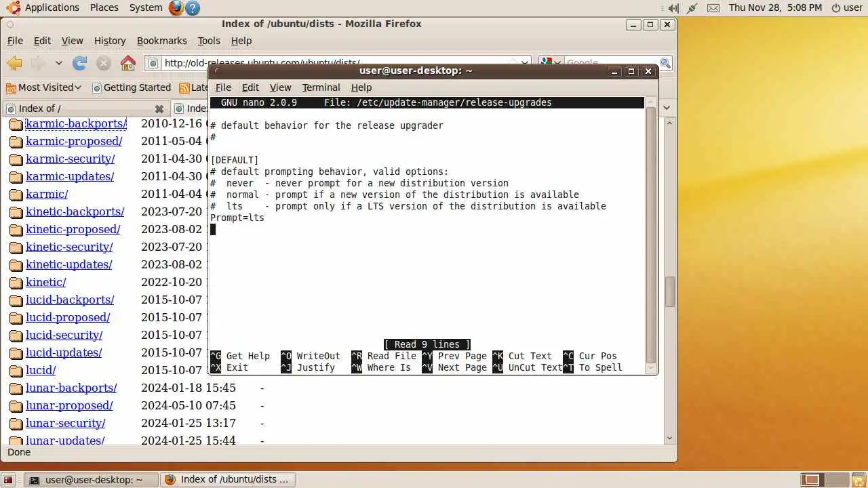
Task: Click folder icon beside karmic-proposed/
Action: click(16, 142)
